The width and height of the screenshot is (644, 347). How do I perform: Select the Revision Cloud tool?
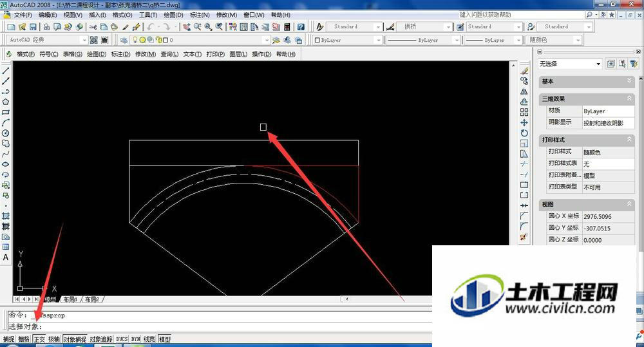coord(6,144)
